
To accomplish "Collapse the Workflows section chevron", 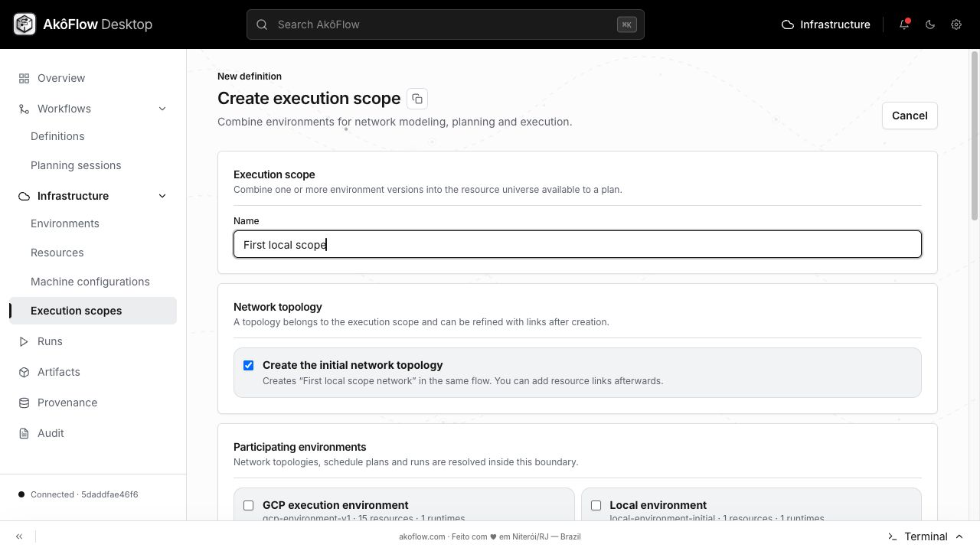I will [162, 109].
